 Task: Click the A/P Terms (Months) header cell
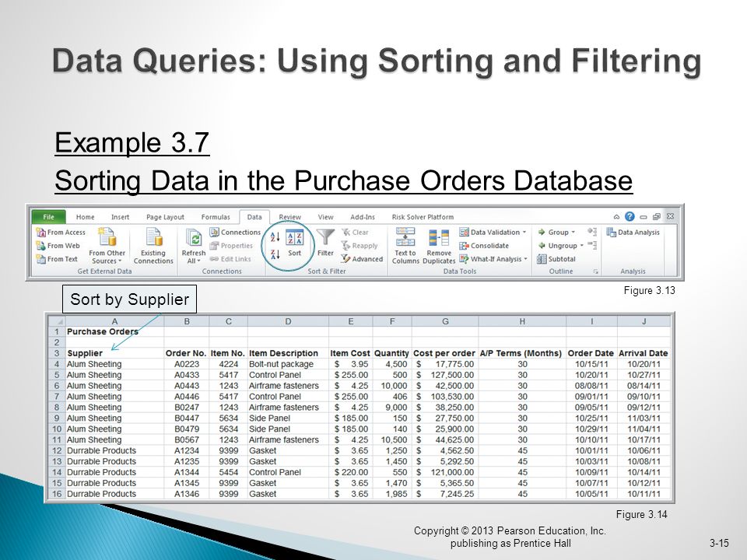[521, 353]
